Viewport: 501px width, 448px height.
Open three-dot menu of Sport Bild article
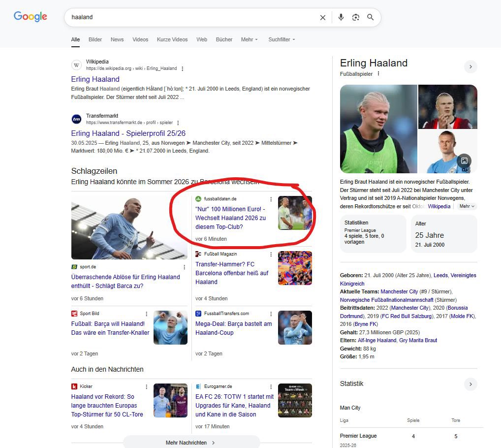(x=146, y=314)
